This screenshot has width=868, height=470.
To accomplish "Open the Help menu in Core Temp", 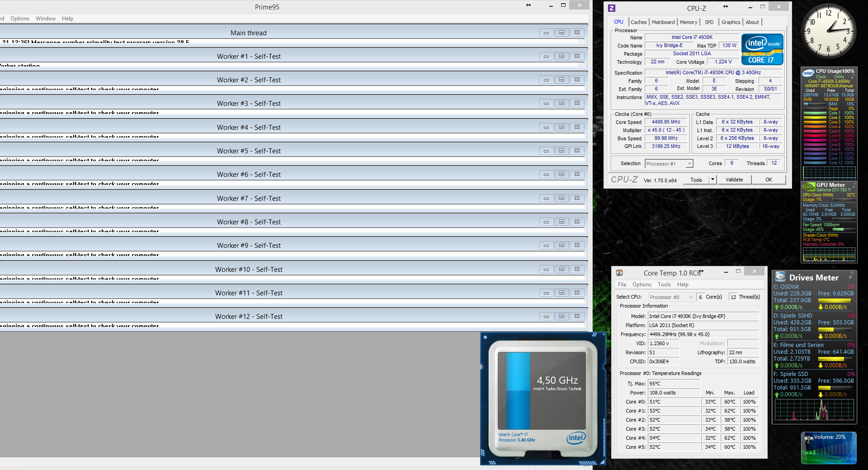I will [683, 285].
